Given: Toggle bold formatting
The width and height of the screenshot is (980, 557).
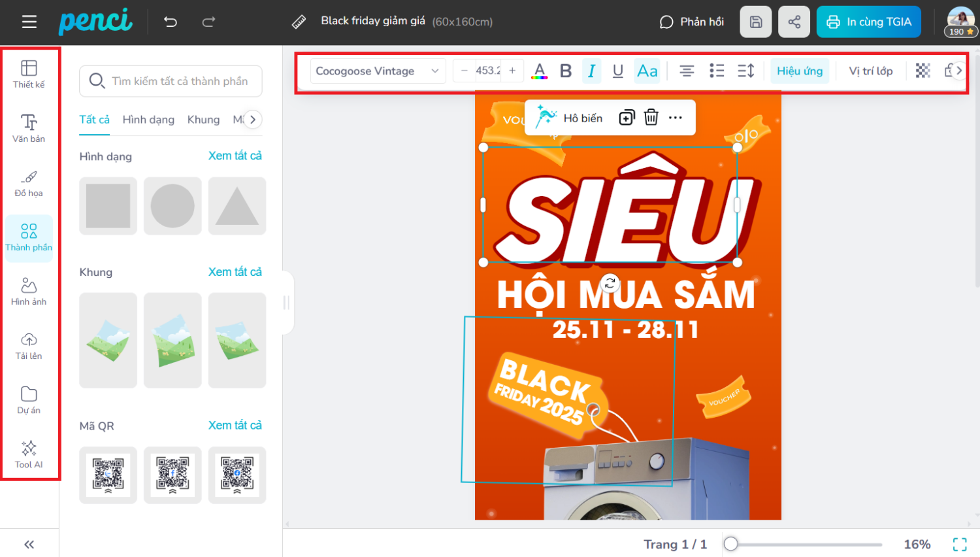Looking at the screenshot, I should coord(566,71).
